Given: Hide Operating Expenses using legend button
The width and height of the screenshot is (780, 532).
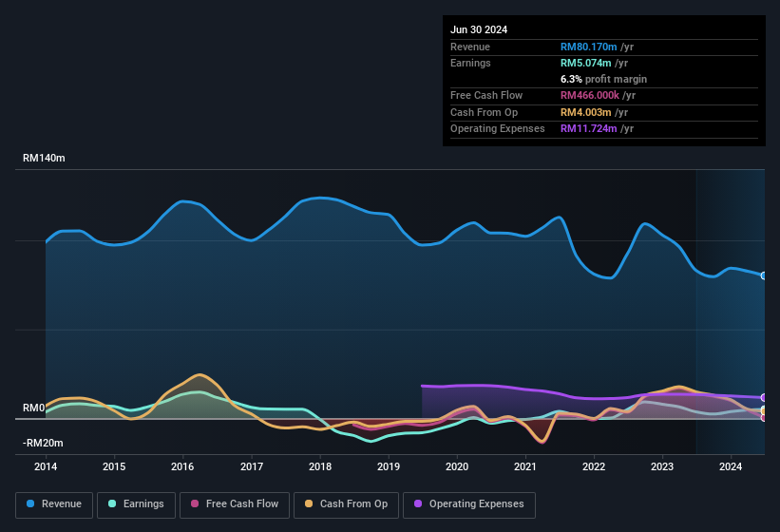Looking at the screenshot, I should (468, 503).
